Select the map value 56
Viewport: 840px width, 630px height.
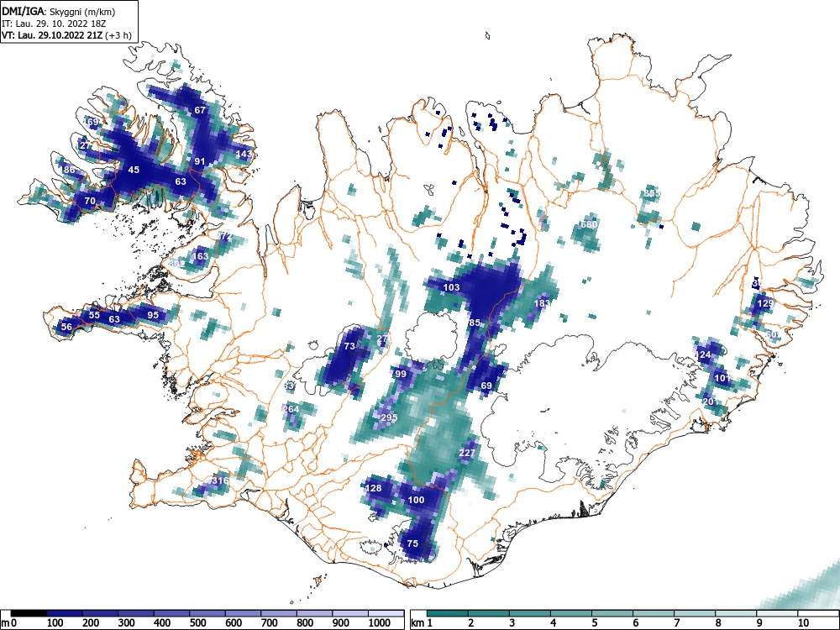[66, 327]
